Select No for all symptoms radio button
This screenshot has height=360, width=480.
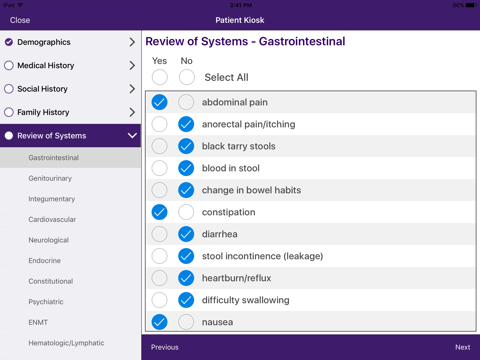pos(187,77)
